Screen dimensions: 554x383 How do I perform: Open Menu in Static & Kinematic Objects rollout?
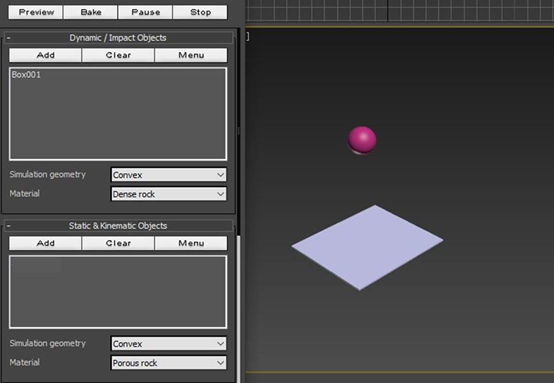(x=191, y=243)
